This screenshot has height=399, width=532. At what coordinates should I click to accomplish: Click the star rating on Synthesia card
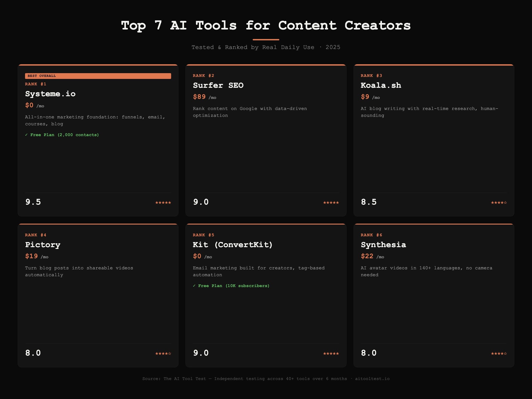click(x=499, y=354)
